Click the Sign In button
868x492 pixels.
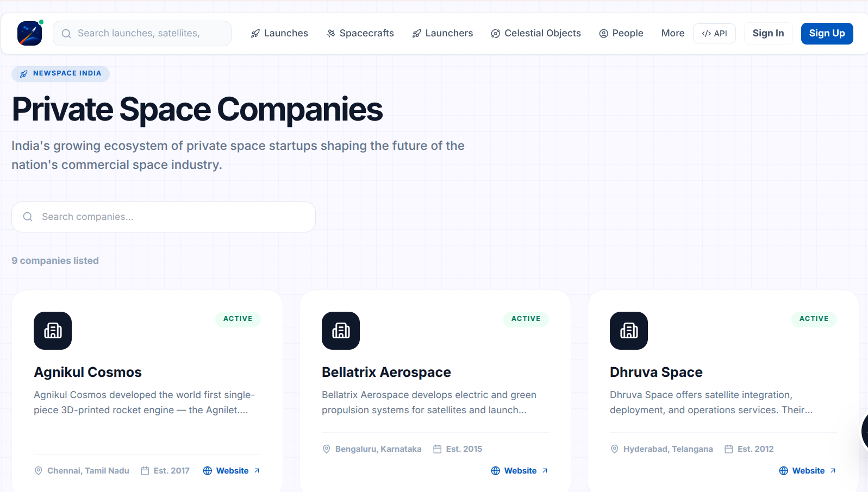[x=768, y=34]
